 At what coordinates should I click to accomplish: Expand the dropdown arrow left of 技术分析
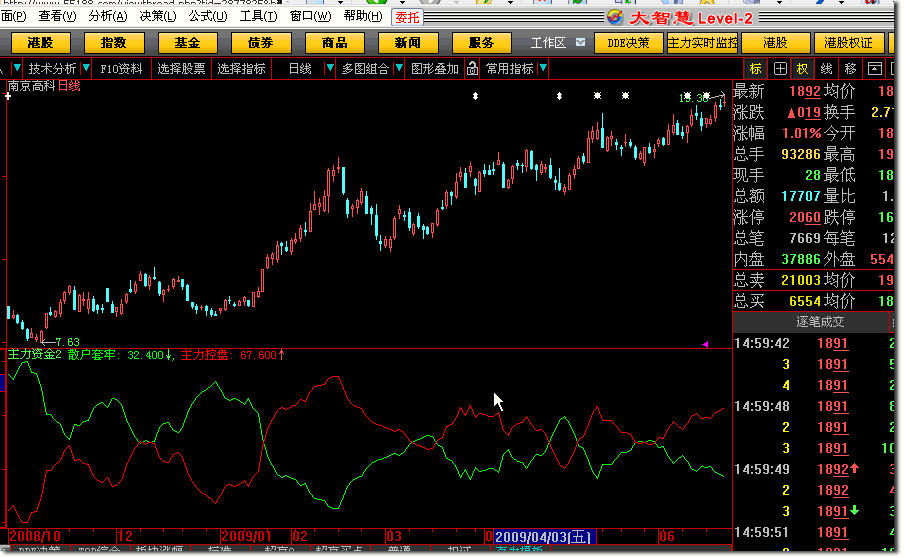tap(17, 68)
